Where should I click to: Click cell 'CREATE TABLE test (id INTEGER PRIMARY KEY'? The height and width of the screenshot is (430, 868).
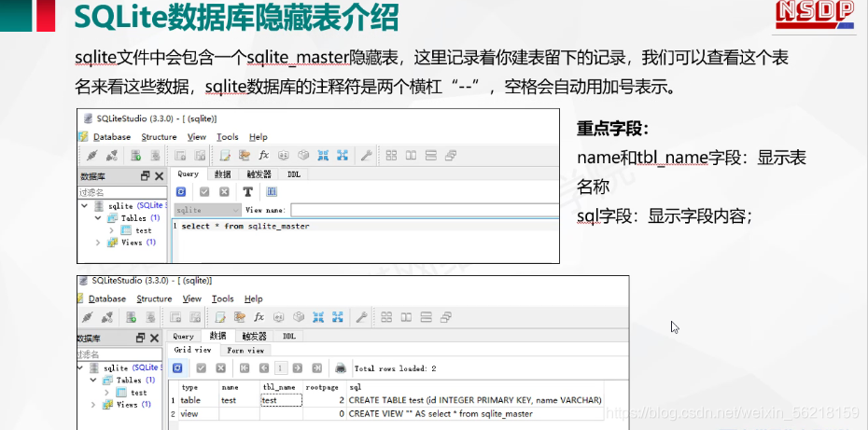tap(474, 400)
